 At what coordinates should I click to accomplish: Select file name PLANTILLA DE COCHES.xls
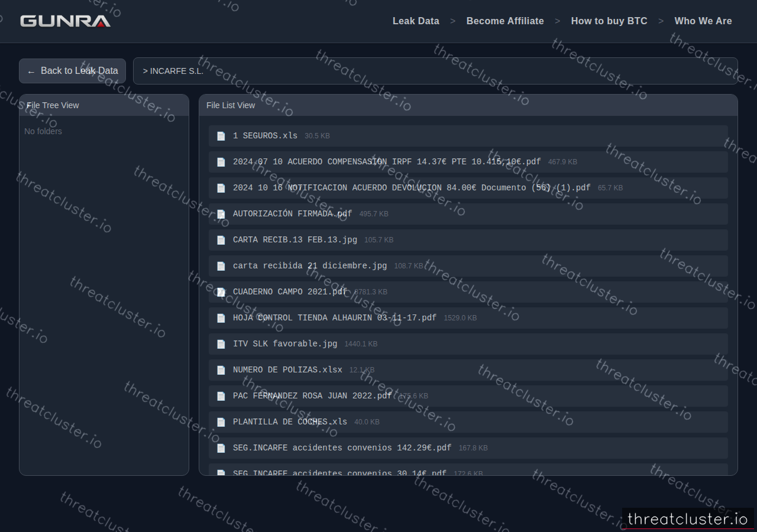click(290, 422)
